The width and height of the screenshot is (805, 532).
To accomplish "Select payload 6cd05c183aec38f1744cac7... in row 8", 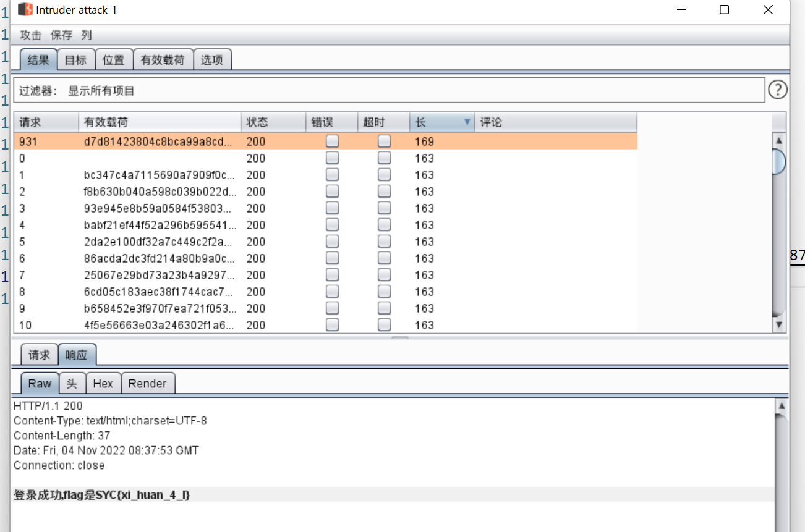I will [x=160, y=292].
